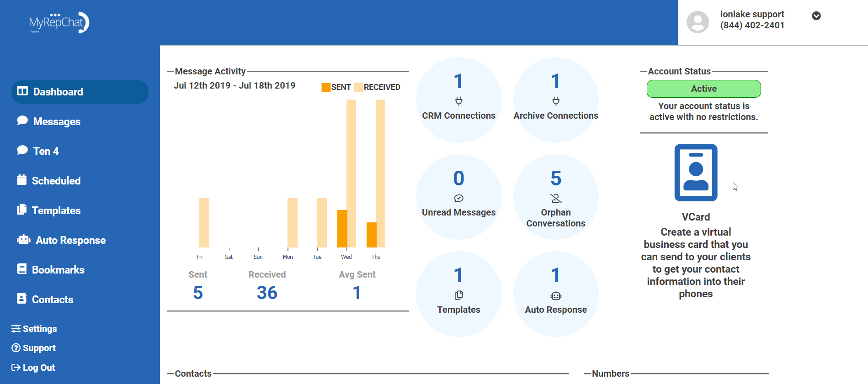Click the MyRepChat logo
868x384 pixels.
click(59, 22)
